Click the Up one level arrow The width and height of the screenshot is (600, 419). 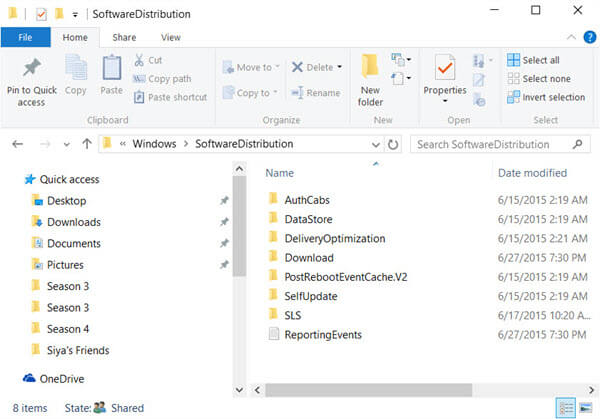87,144
